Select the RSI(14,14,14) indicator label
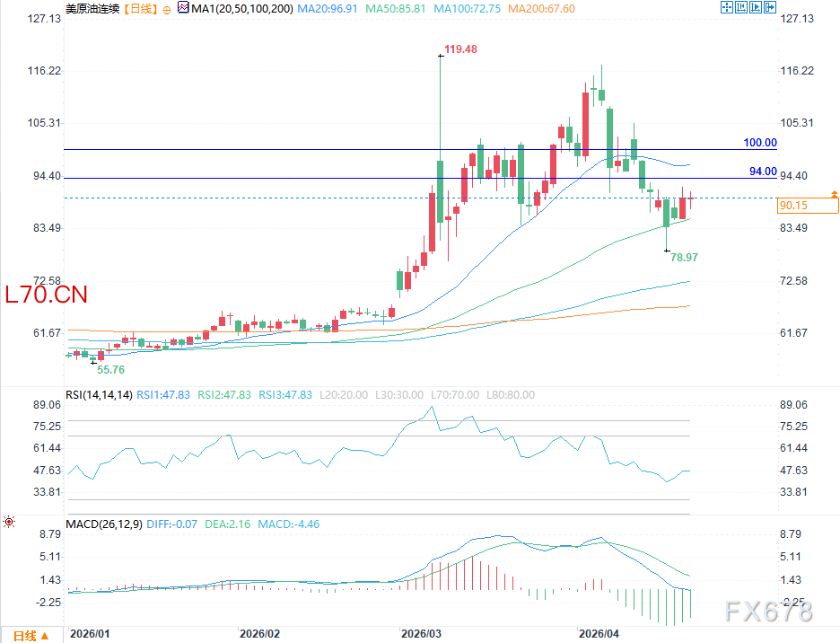This screenshot has height=643, width=840. [x=100, y=394]
